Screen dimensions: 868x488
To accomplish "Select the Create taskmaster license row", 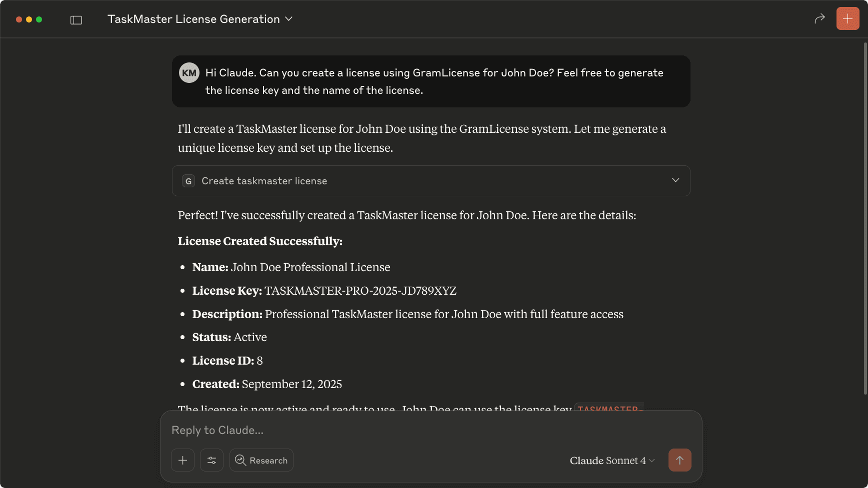I will coord(430,181).
